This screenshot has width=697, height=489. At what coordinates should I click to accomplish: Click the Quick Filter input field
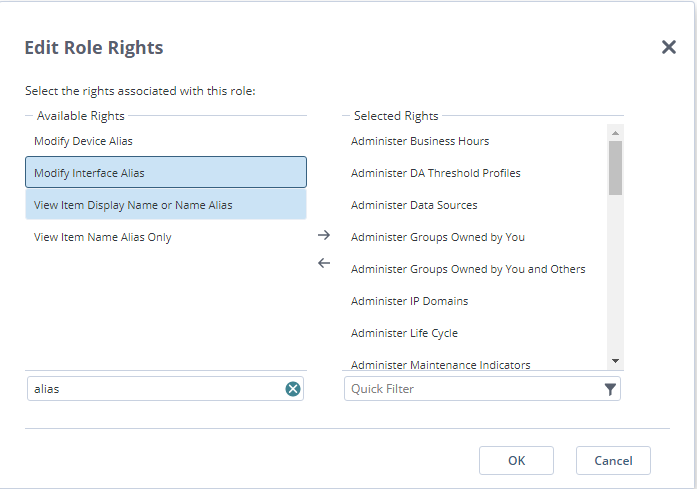[x=470, y=389]
